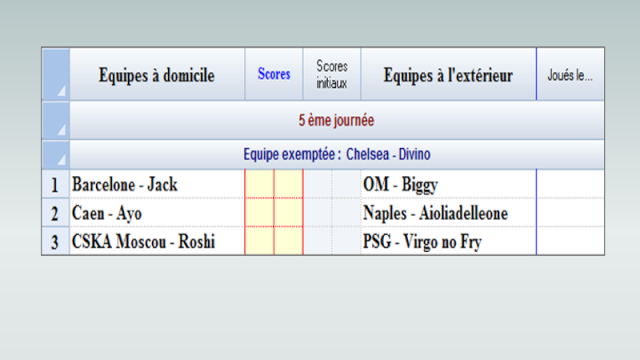This screenshot has height=360, width=640.
Task: Click the row number 1 header
Action: (56, 184)
